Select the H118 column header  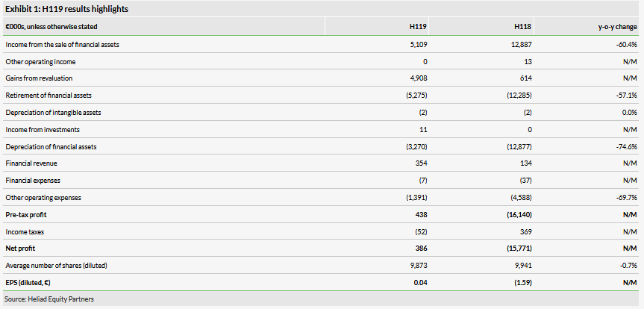[522, 26]
